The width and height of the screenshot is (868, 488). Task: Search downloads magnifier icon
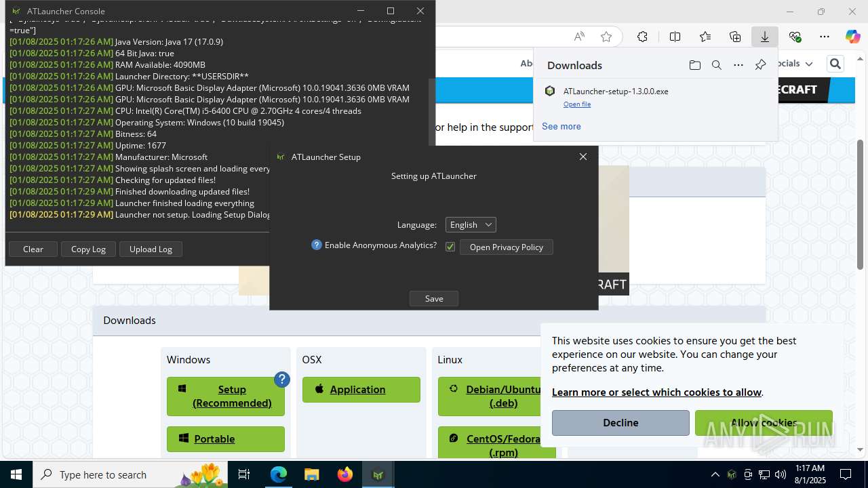pyautogui.click(x=716, y=65)
